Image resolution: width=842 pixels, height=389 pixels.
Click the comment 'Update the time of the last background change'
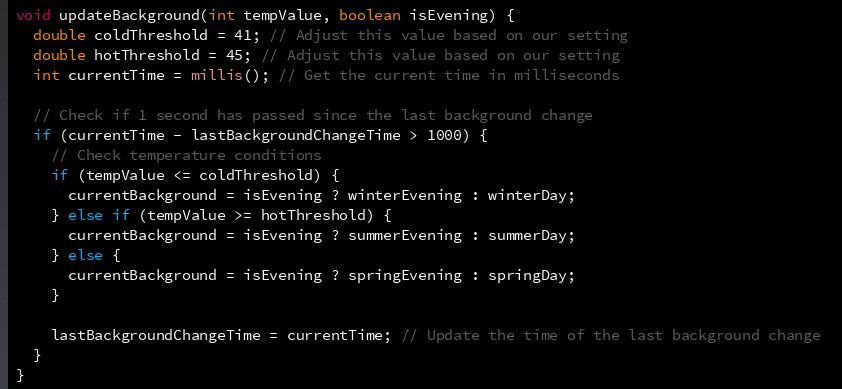point(611,335)
